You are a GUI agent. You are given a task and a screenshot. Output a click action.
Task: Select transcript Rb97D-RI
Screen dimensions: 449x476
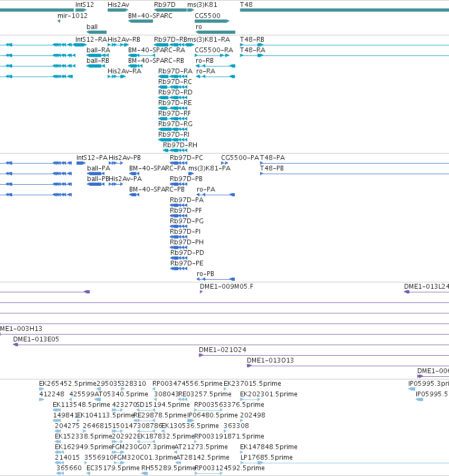[174, 134]
